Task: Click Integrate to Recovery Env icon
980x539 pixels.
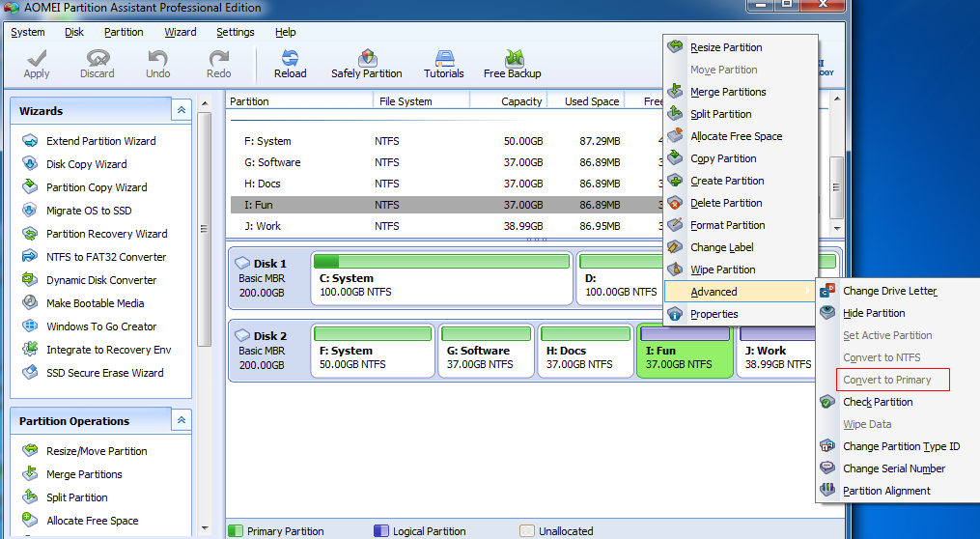Action: coord(30,349)
